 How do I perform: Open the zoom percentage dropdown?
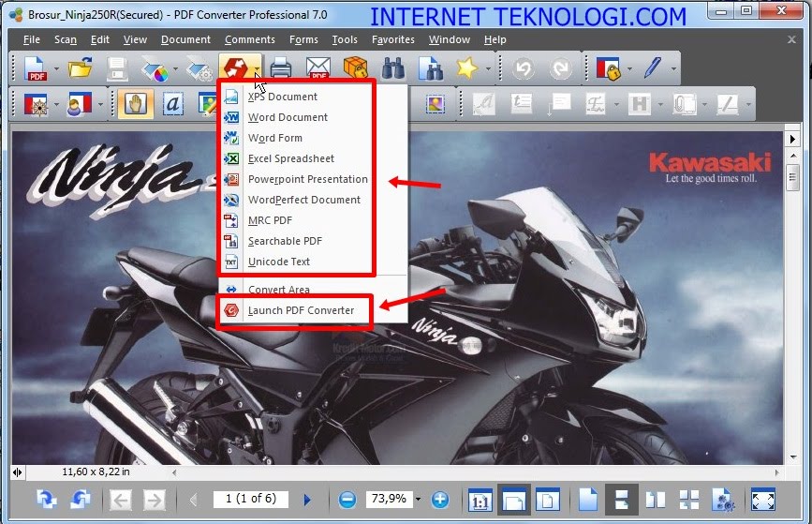[x=418, y=500]
